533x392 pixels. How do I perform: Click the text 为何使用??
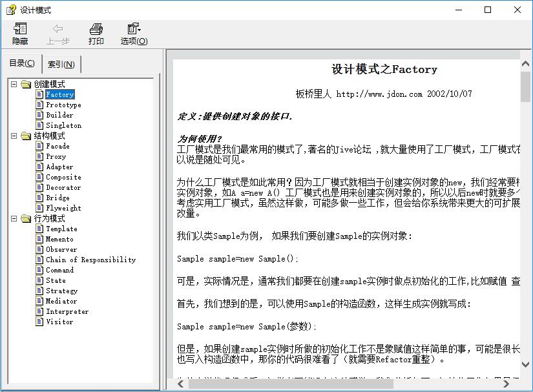[x=200, y=139]
